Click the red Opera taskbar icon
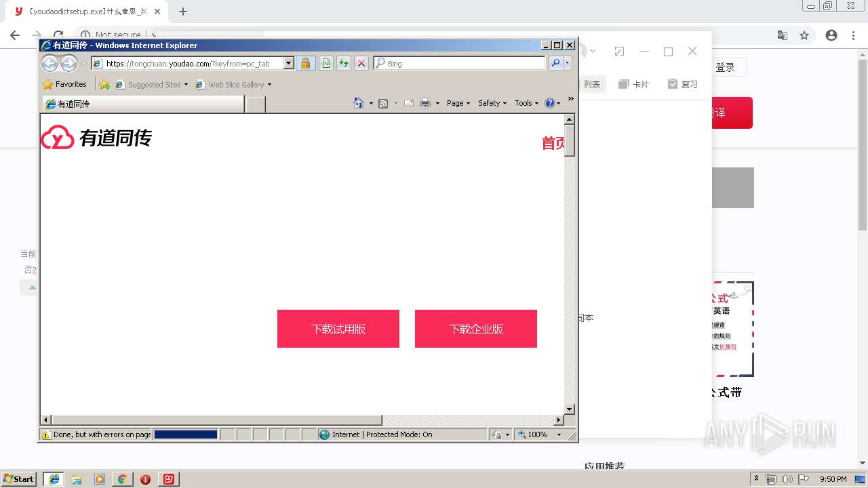The width and height of the screenshot is (868, 488). [145, 479]
